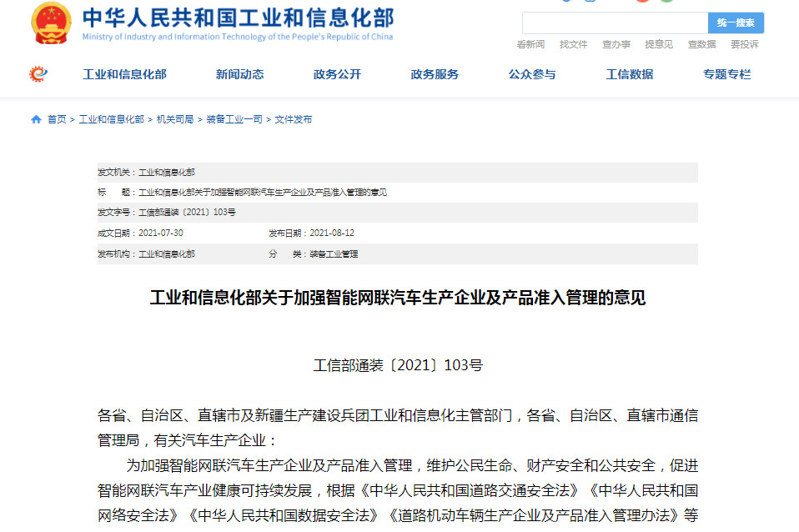Click the home icon in breadcrumb
799x532 pixels.
click(x=36, y=120)
